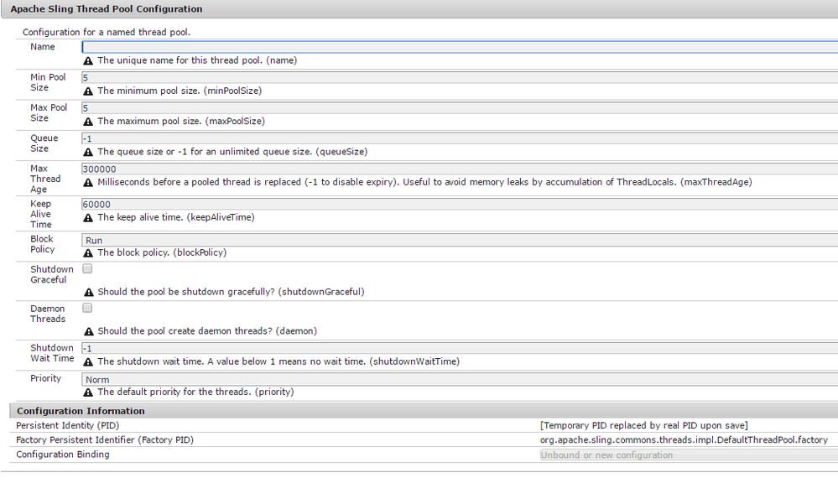
Task: Click the warning icon for shutdown wait time
Action: click(88, 362)
